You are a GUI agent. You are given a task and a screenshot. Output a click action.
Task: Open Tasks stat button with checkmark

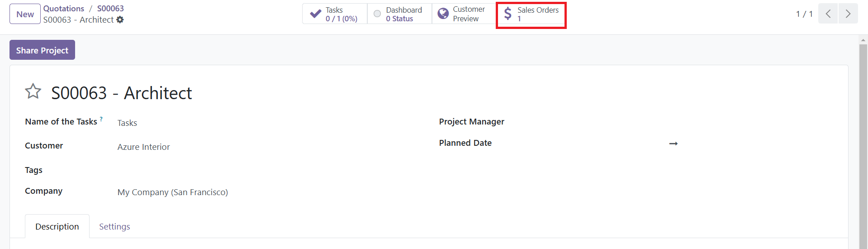335,14
